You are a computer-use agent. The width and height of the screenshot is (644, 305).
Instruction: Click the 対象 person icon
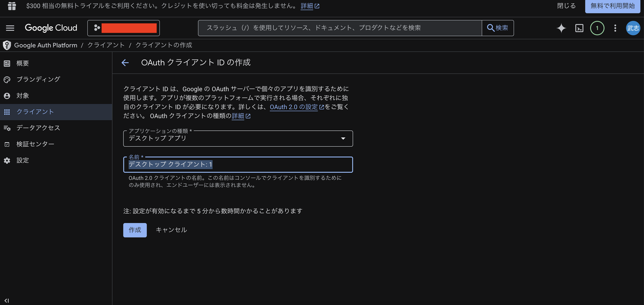click(7, 96)
